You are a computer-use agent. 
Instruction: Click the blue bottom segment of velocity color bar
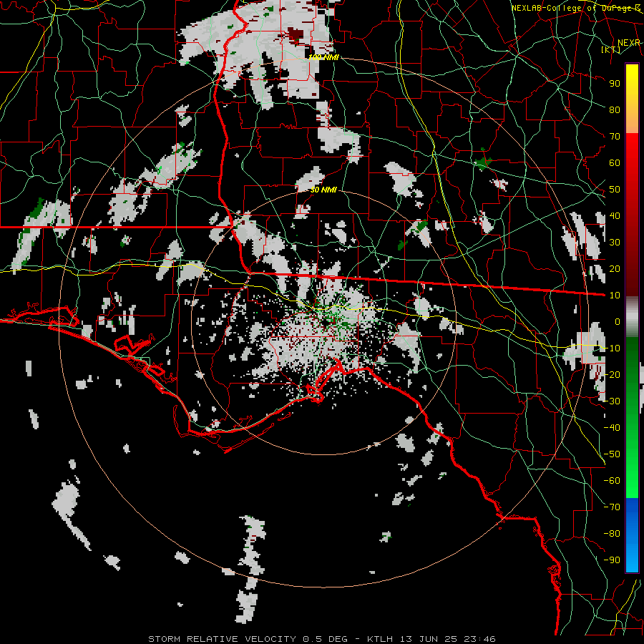pyautogui.click(x=632, y=535)
